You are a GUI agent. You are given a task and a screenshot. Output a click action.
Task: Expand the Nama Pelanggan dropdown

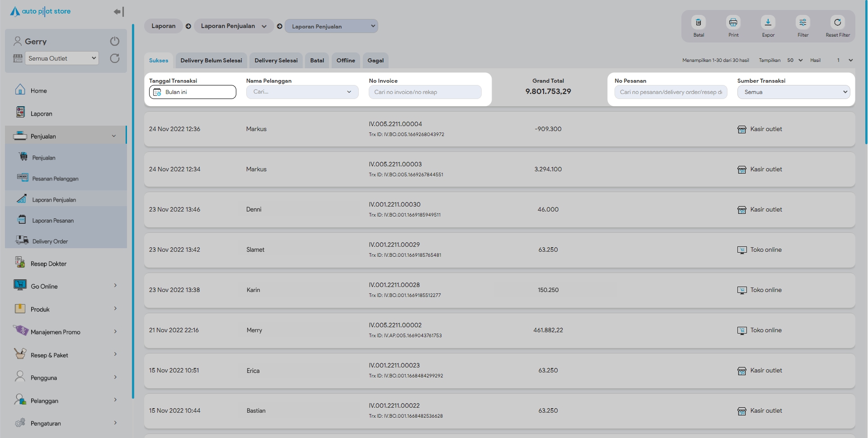pyautogui.click(x=302, y=92)
